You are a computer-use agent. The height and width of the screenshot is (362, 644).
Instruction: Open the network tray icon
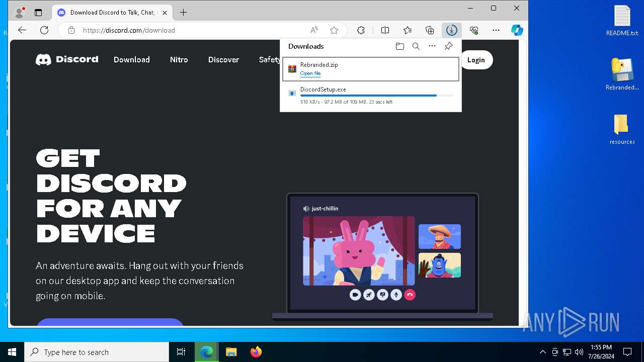(x=567, y=352)
